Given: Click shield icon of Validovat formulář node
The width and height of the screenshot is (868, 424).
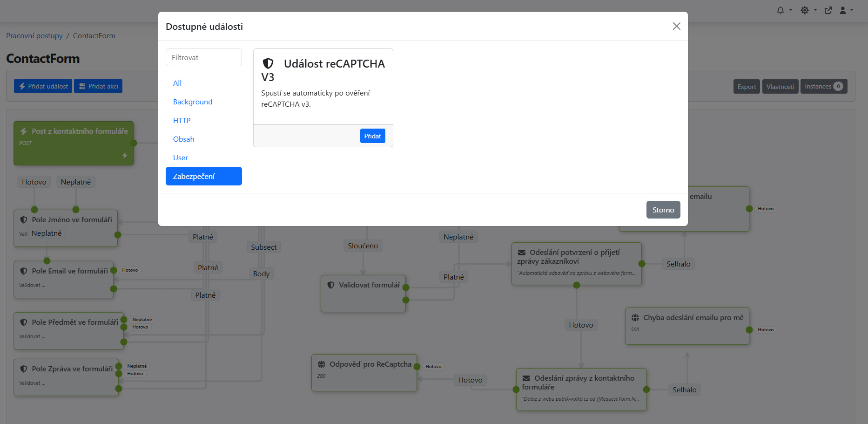Looking at the screenshot, I should (x=331, y=285).
